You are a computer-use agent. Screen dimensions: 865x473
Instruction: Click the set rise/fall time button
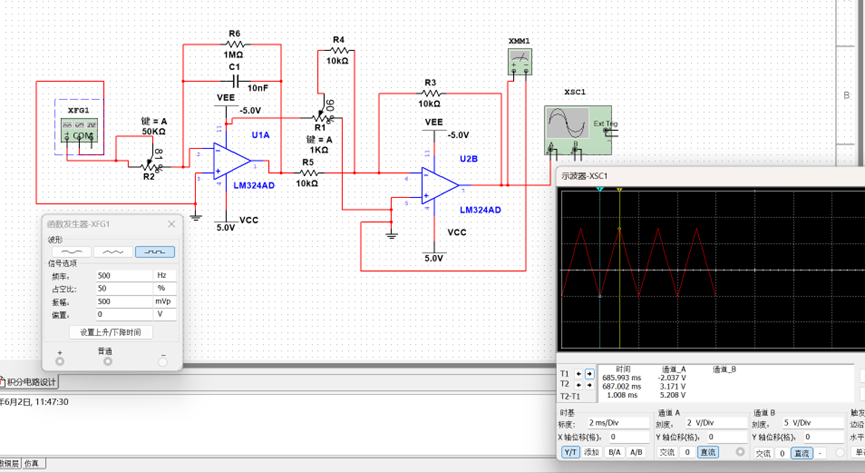[110, 332]
